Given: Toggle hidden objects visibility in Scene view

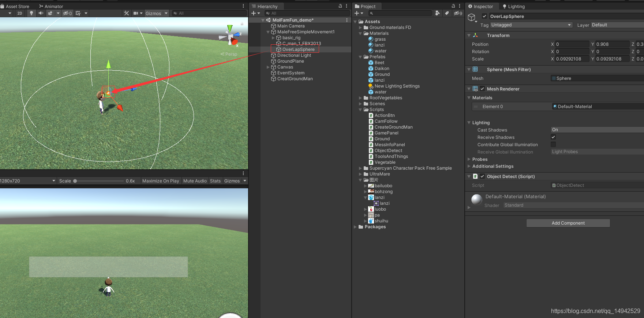Looking at the screenshot, I should (x=67, y=13).
